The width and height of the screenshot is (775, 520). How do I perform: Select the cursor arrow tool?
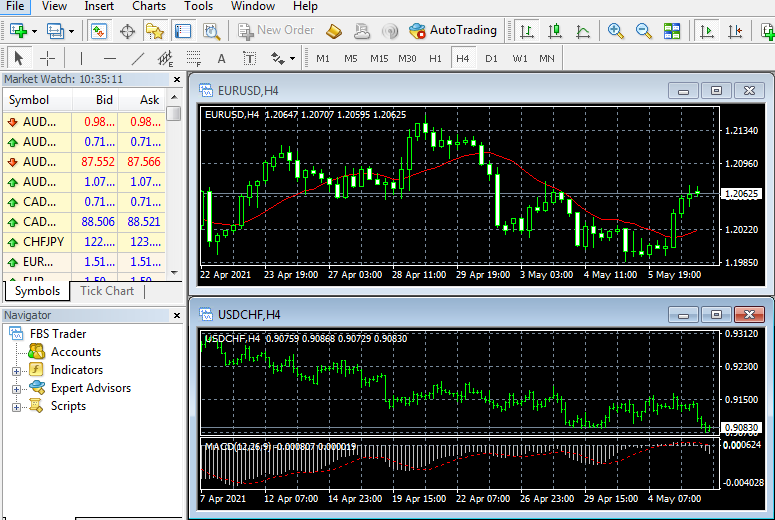(19, 58)
